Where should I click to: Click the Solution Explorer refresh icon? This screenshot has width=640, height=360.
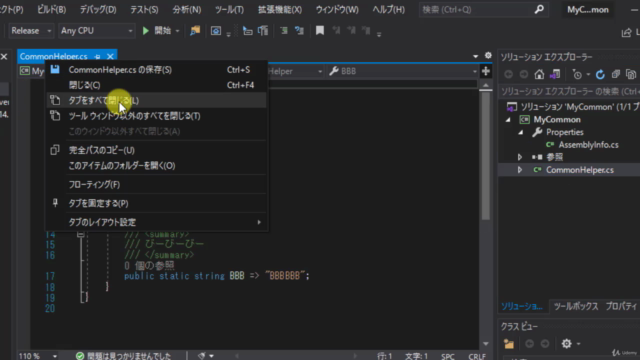click(600, 74)
